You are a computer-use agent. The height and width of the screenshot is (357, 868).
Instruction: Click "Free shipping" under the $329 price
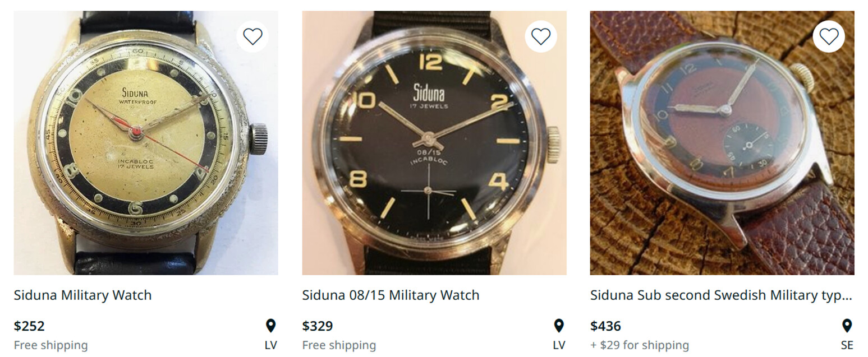[339, 345]
